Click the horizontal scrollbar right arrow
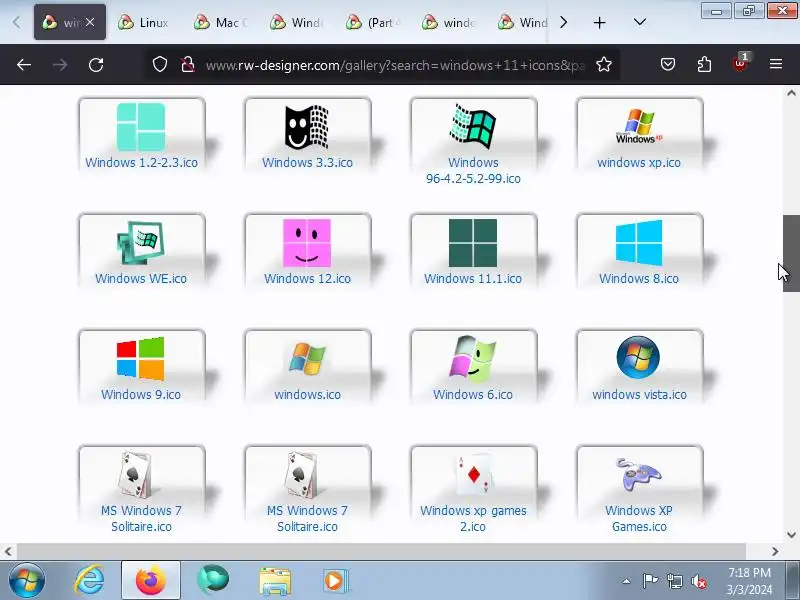Viewport: 800px width, 600px height. pyautogui.click(x=775, y=551)
